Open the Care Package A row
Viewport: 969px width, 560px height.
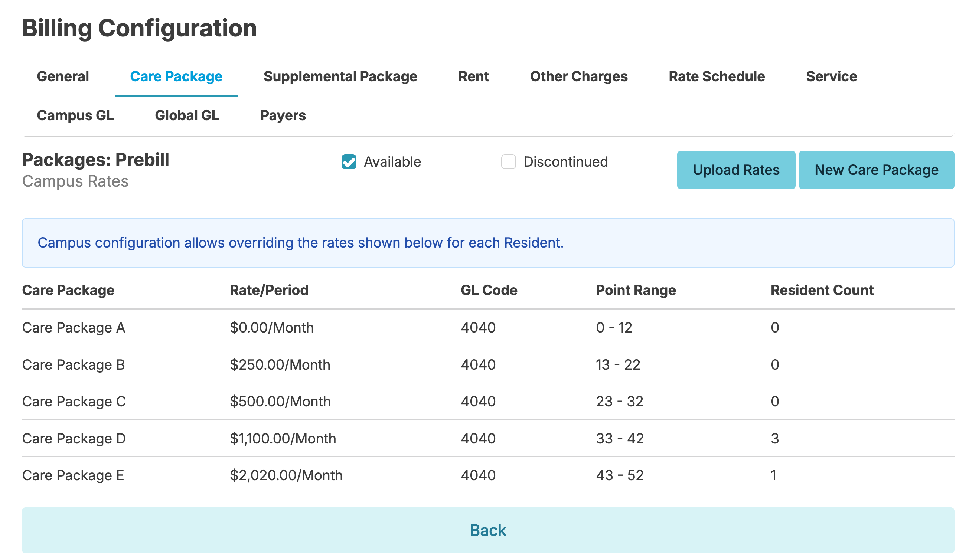tap(74, 327)
